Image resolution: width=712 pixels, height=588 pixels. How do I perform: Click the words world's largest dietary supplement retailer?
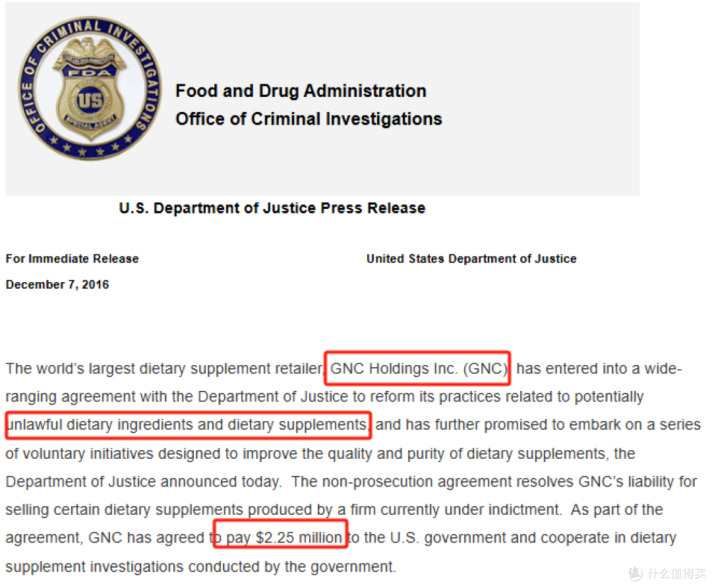[x=179, y=368]
